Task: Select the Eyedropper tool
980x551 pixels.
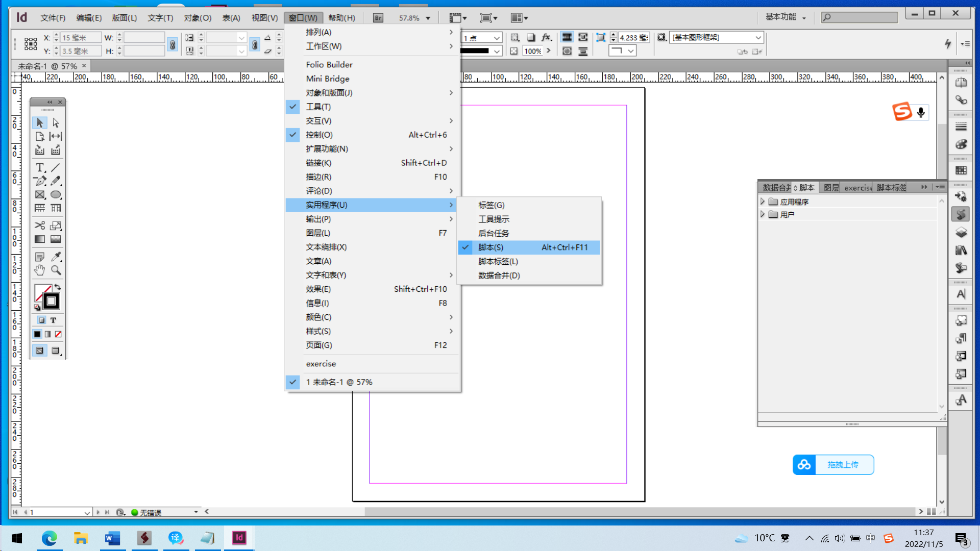Action: [x=56, y=257]
